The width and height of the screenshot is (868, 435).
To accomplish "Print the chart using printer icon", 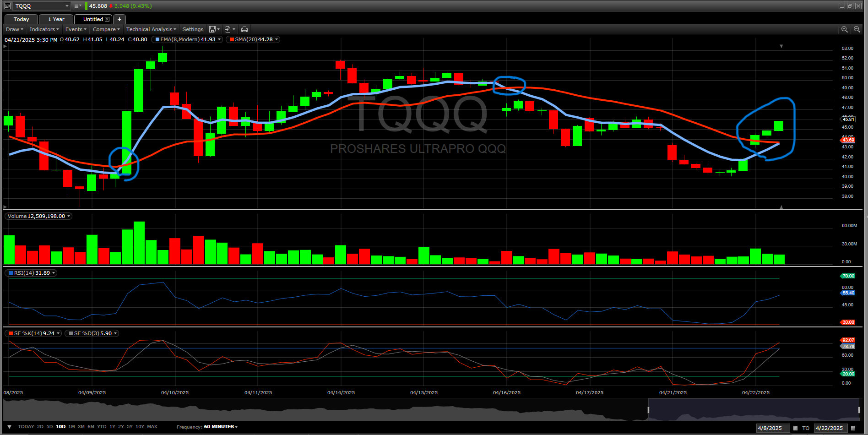I will coord(244,29).
